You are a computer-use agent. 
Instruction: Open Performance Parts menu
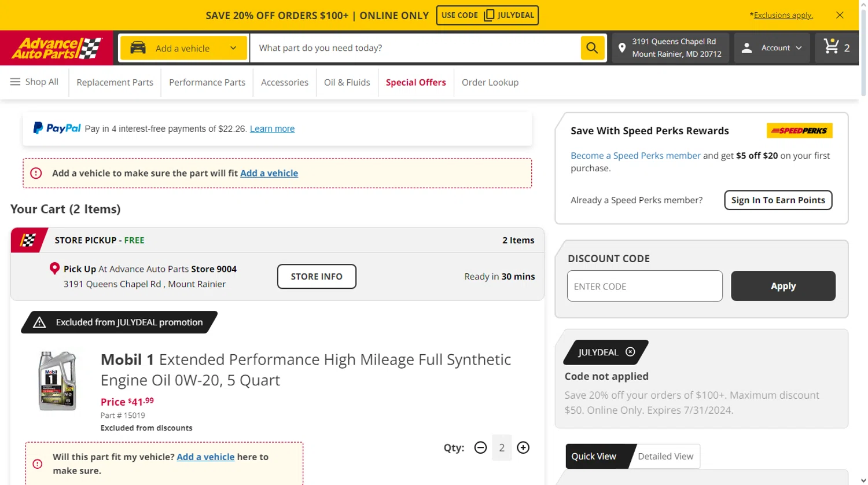click(x=207, y=82)
